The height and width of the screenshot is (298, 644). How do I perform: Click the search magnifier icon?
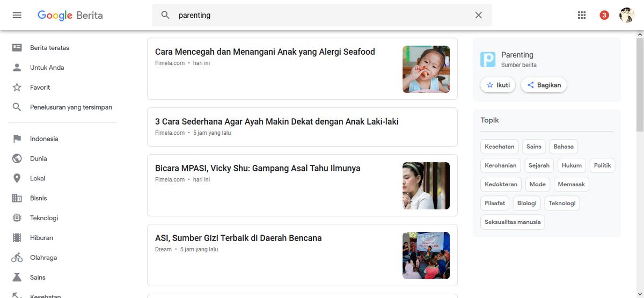tap(166, 15)
